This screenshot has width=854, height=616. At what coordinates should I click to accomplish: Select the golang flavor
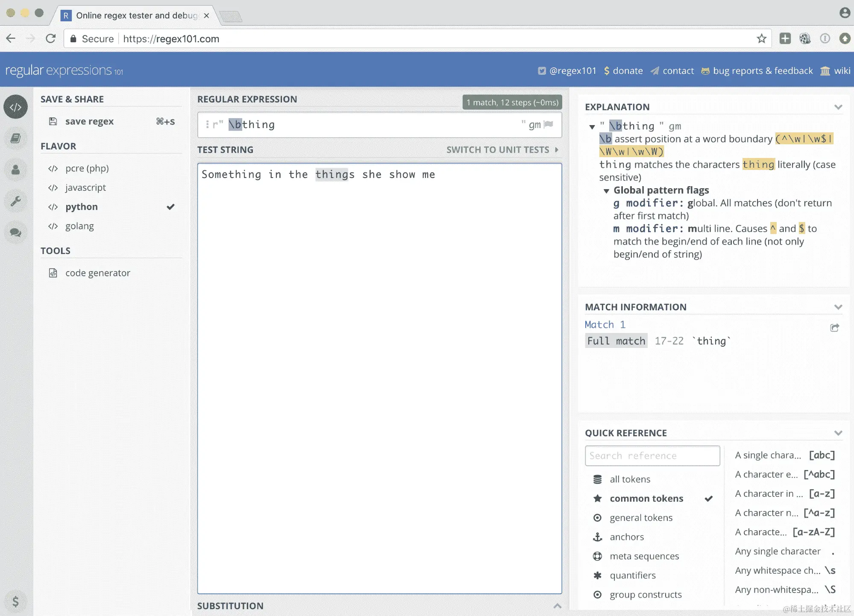click(79, 226)
